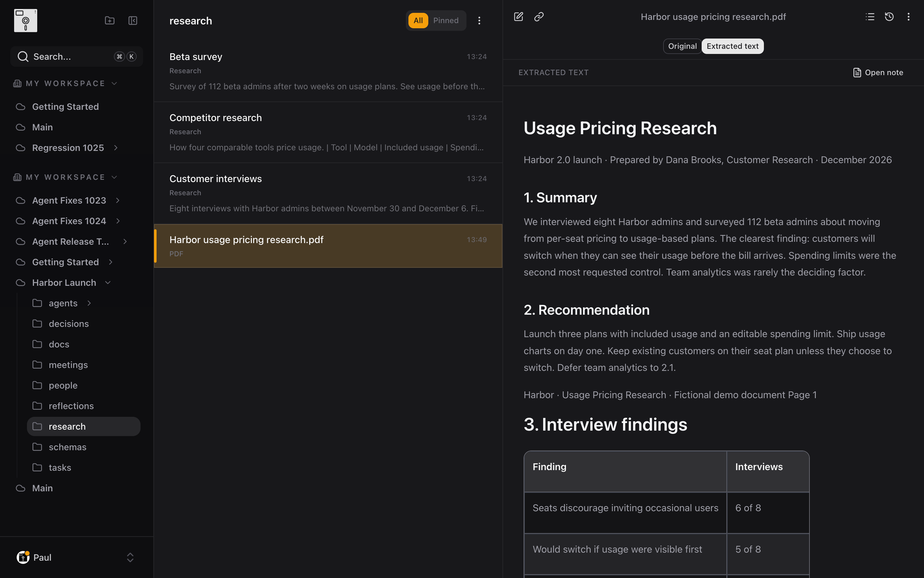Focus the Search input field

[77, 57]
